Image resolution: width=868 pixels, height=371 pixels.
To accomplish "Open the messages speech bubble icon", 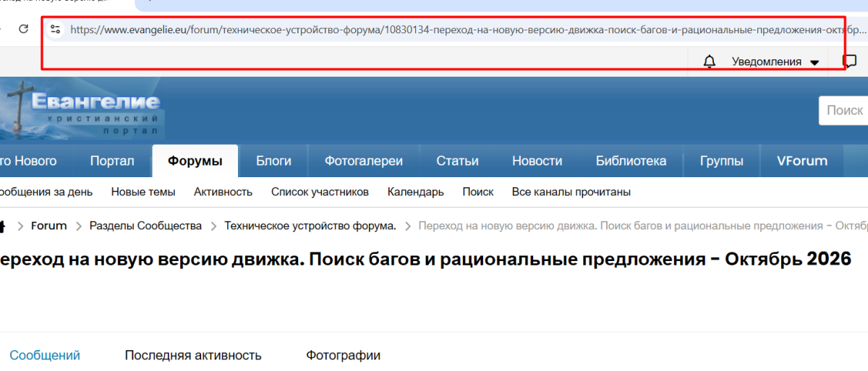I will click(850, 61).
